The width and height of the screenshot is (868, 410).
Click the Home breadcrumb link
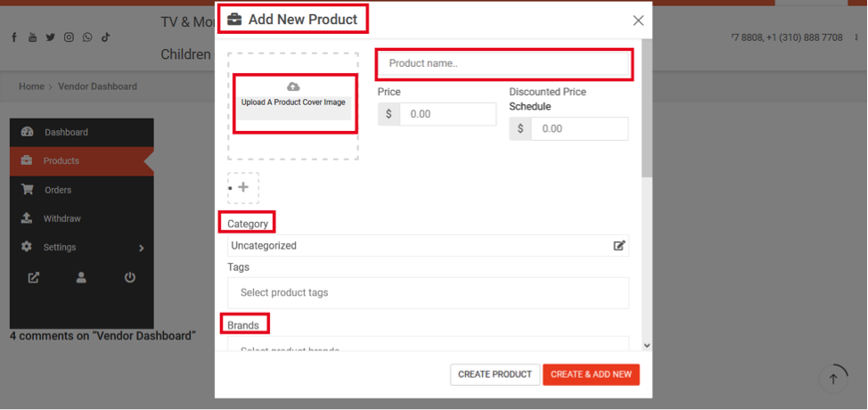coord(31,86)
